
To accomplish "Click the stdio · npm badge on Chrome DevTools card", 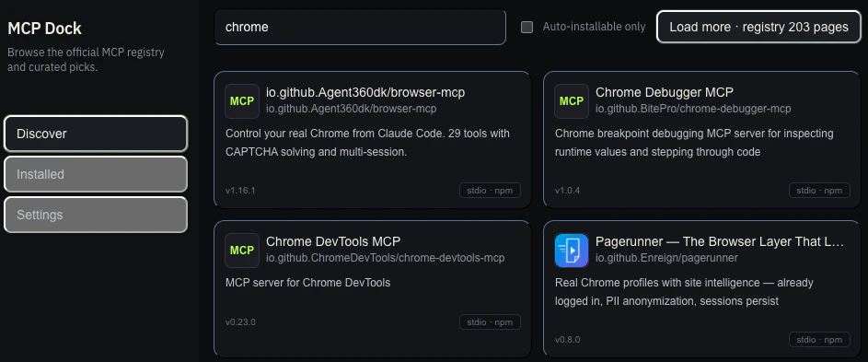I will point(490,322).
